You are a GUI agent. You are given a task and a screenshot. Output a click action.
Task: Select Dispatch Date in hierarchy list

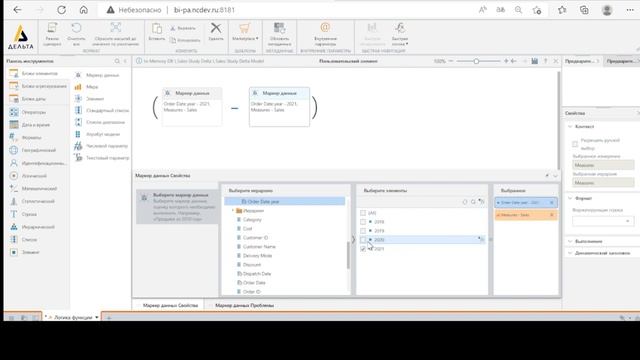(x=257, y=273)
